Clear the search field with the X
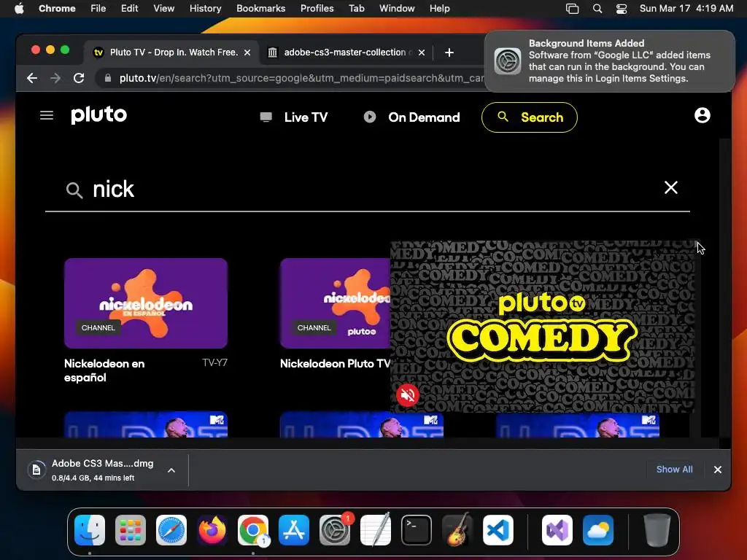 [671, 187]
